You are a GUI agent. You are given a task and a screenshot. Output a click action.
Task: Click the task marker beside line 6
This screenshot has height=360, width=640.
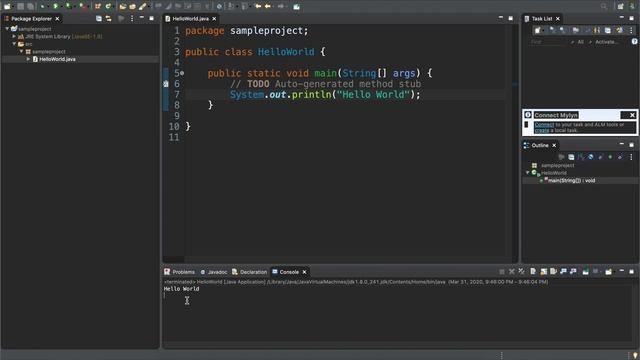pyautogui.click(x=166, y=84)
